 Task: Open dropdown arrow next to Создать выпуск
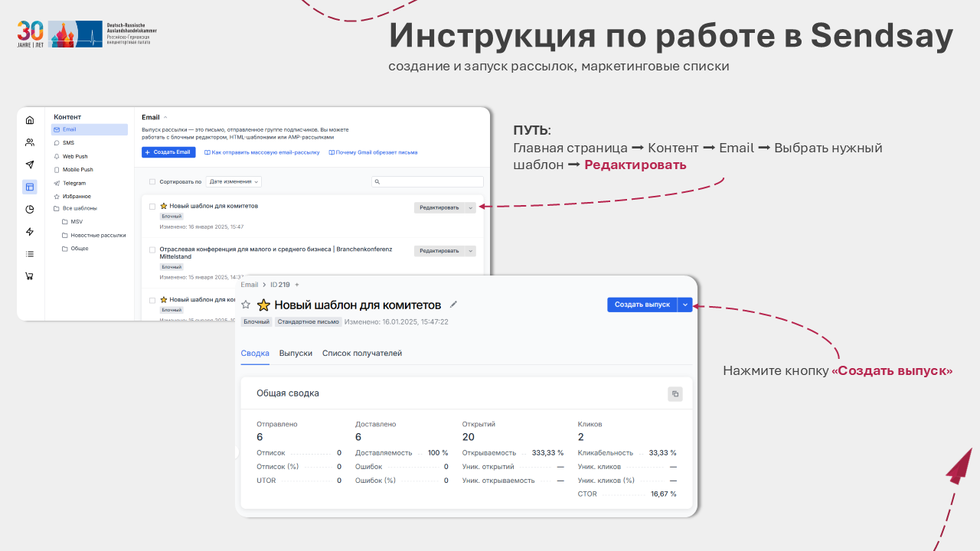(x=686, y=305)
